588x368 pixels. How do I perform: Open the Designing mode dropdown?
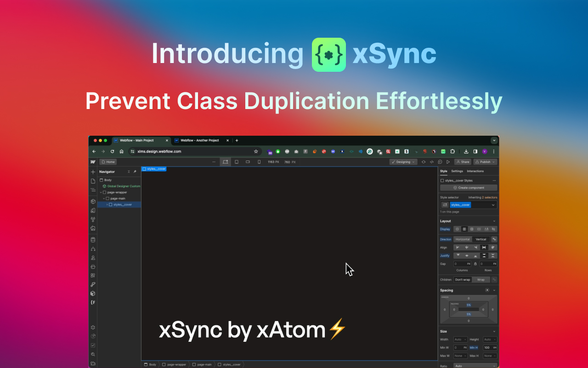click(x=403, y=162)
